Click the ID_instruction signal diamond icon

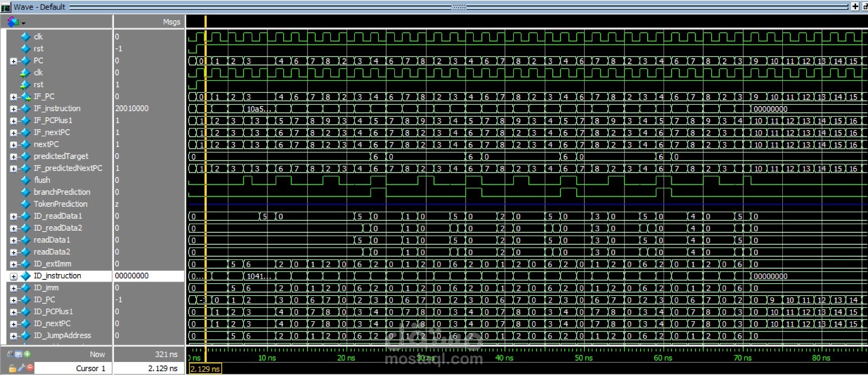tap(25, 276)
